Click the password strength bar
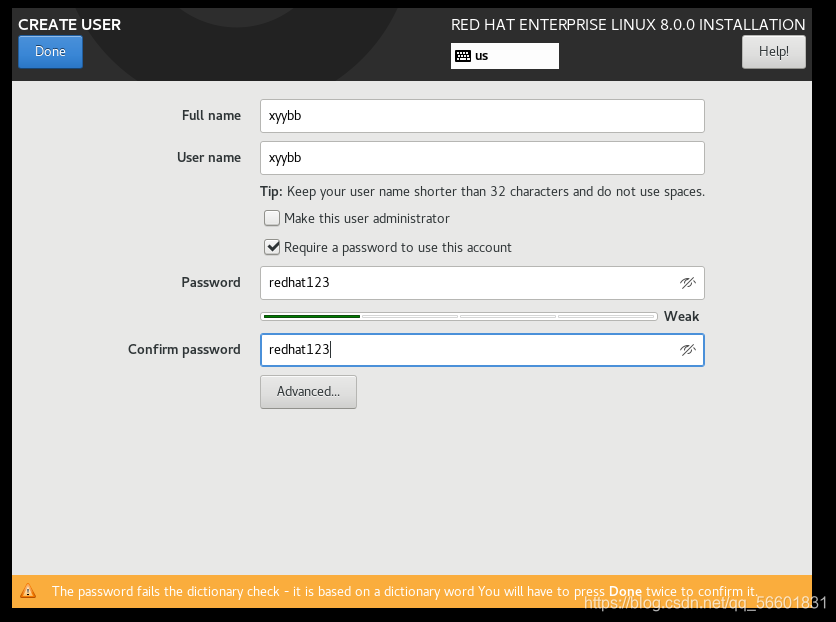 point(459,316)
